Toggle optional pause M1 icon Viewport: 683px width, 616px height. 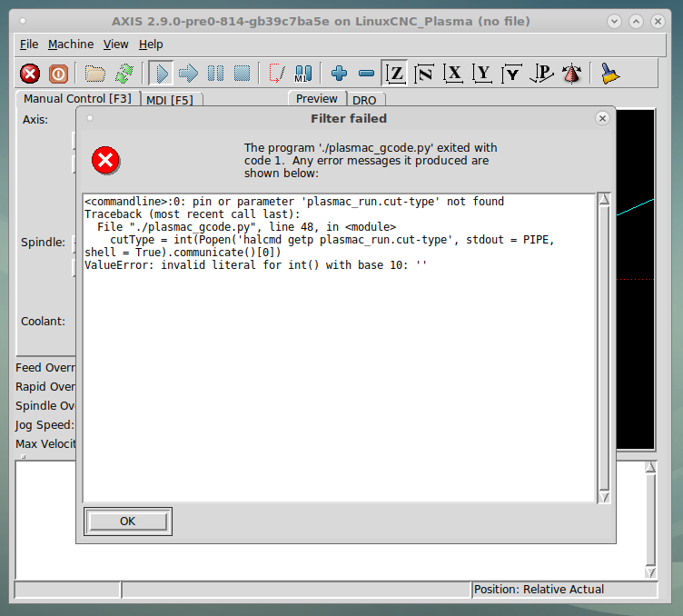(x=303, y=74)
